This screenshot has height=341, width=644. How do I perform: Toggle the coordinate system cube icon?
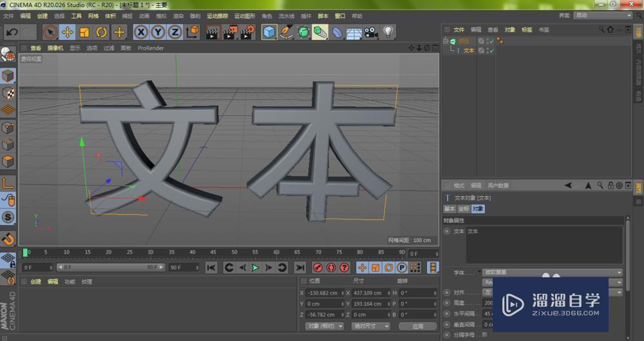tap(193, 32)
